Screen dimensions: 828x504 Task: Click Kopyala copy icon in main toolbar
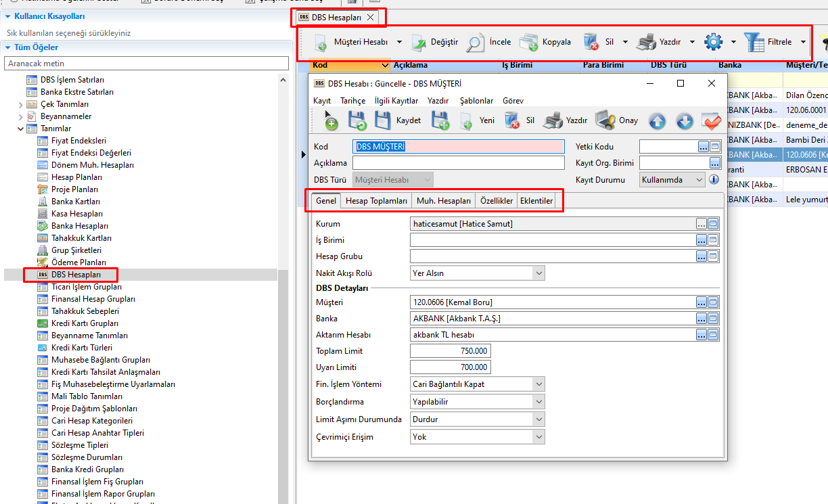tap(529, 42)
